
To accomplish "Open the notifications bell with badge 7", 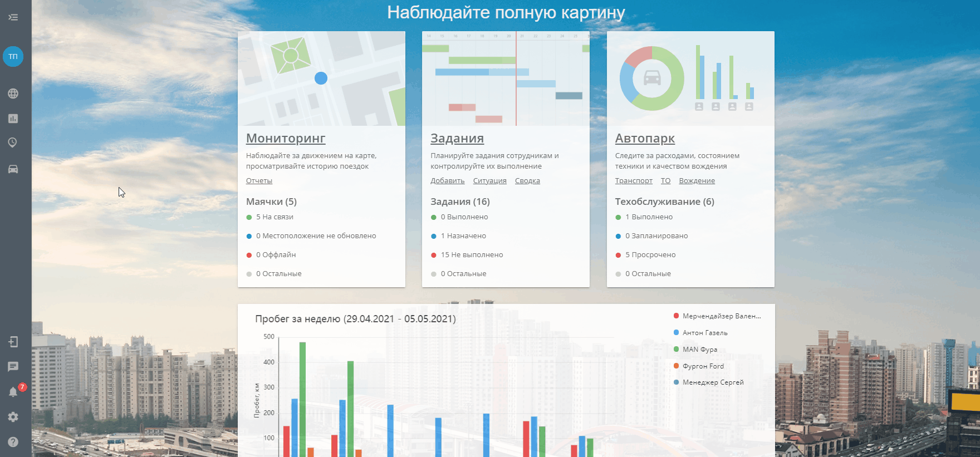I will tap(14, 391).
